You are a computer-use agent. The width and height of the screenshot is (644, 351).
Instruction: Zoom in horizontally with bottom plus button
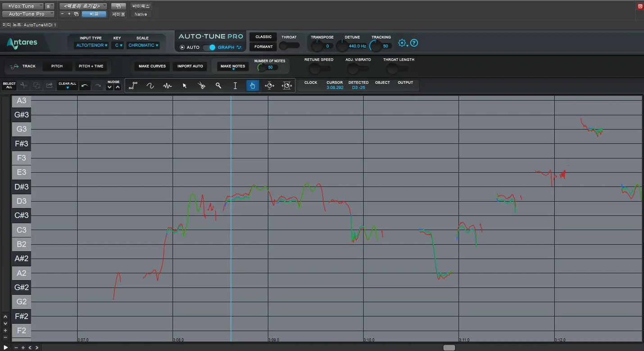[x=23, y=347]
